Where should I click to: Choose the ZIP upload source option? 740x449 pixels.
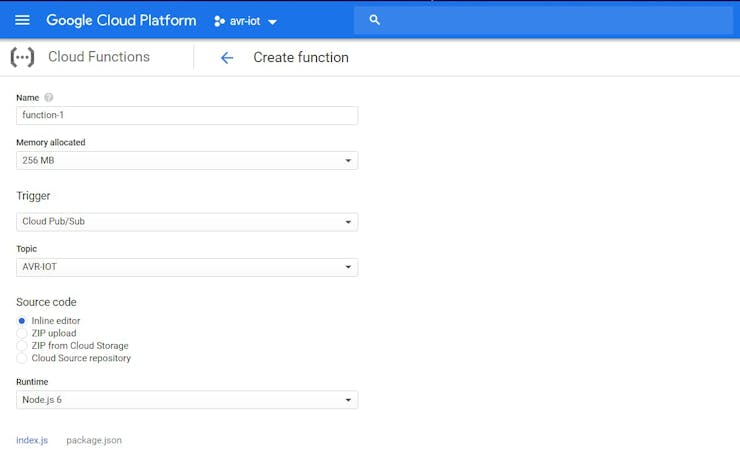22,333
